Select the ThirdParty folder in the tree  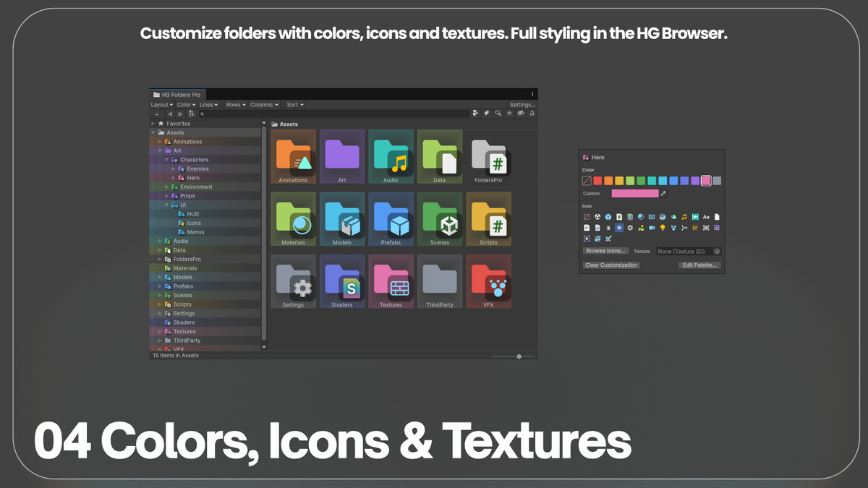point(206,341)
